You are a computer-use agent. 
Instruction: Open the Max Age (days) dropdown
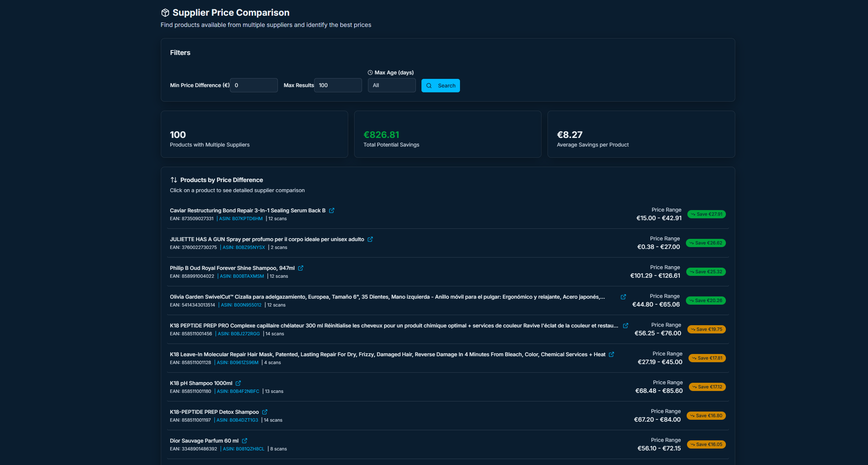coord(391,85)
